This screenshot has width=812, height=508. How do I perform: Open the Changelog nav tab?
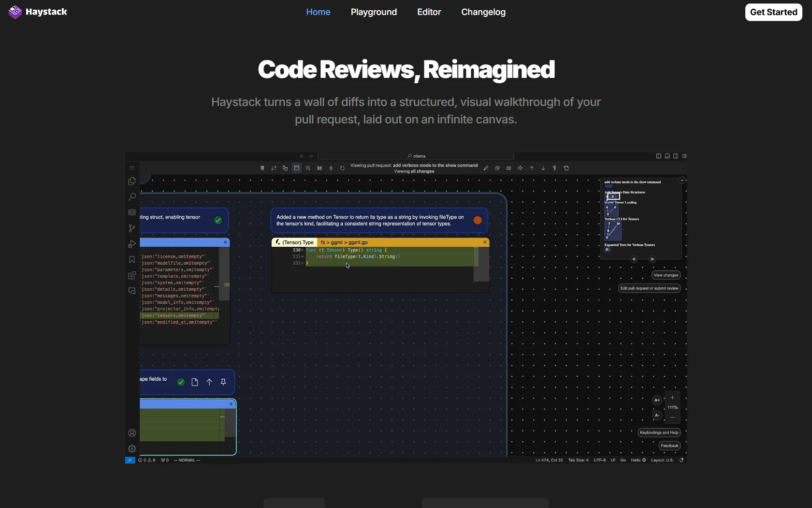click(483, 12)
